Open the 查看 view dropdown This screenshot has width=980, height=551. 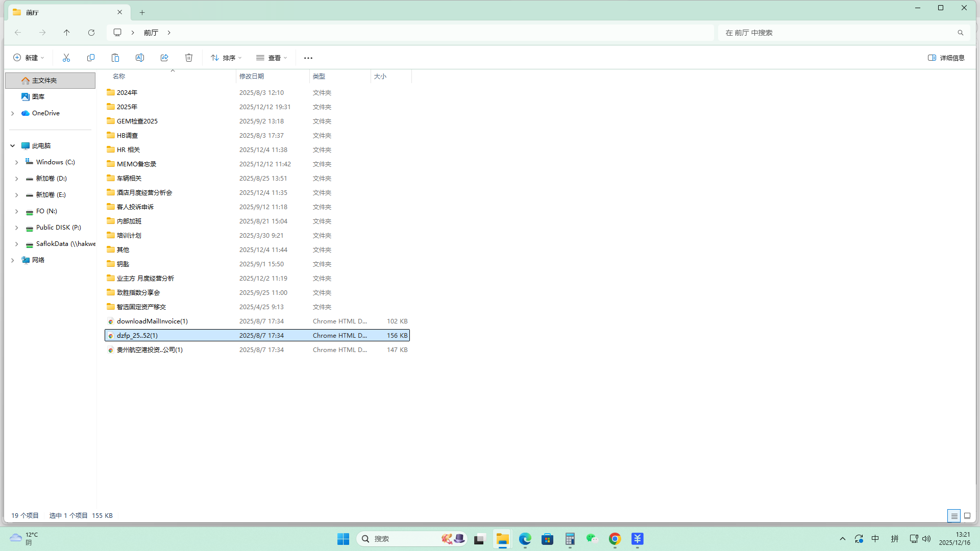tap(272, 58)
